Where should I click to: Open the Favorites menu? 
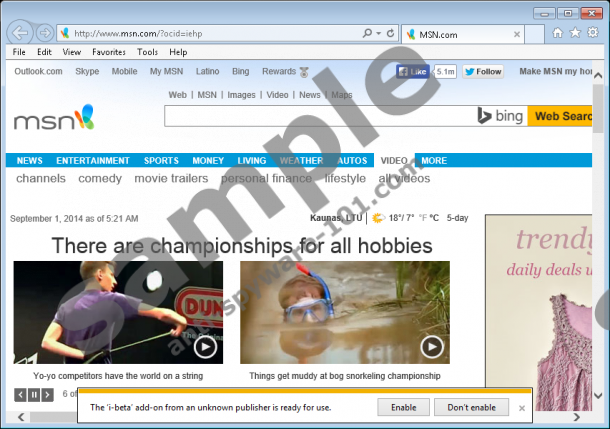coord(109,51)
